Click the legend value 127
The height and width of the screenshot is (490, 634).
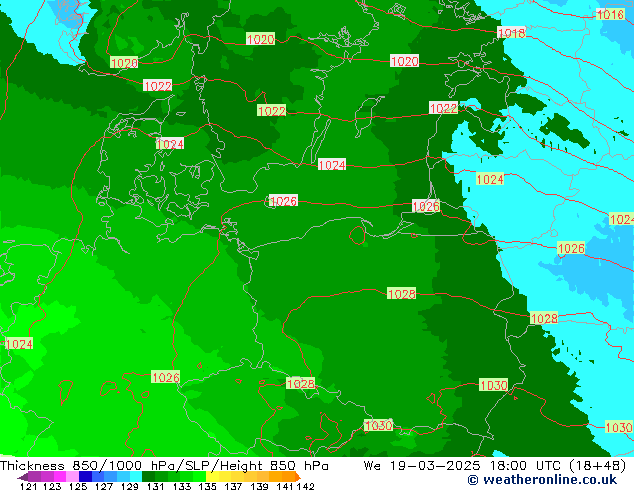click(104, 486)
